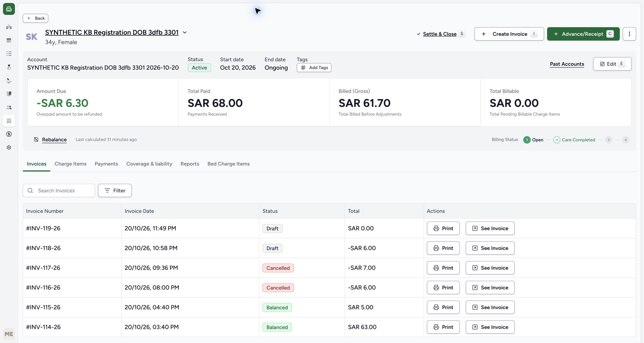The height and width of the screenshot is (343, 644).
Task: Open the facility building sidebar icon
Action: pos(9,27)
